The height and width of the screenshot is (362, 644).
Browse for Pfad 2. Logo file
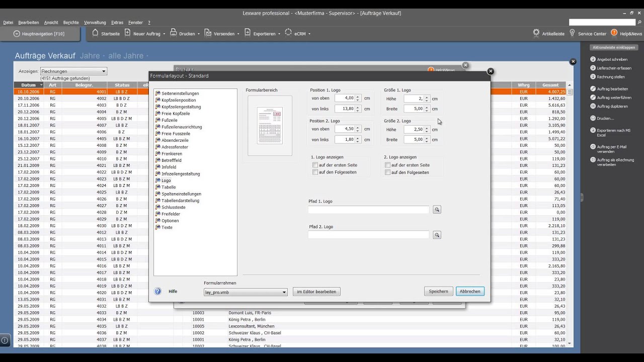coord(437,235)
